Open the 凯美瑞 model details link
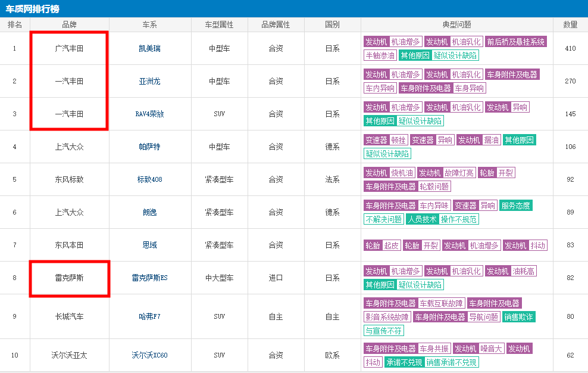This screenshot has height=373, width=588. click(149, 48)
